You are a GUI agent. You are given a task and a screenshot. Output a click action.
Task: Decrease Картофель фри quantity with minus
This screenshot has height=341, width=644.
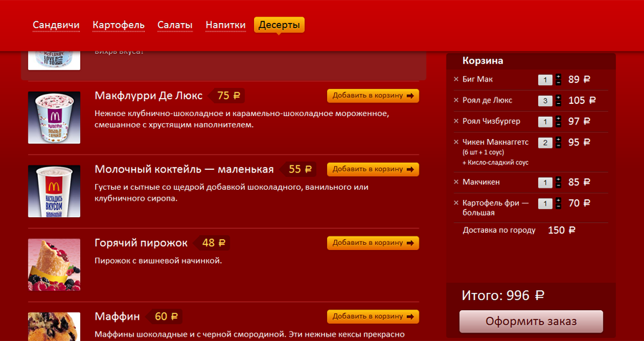tap(558, 206)
